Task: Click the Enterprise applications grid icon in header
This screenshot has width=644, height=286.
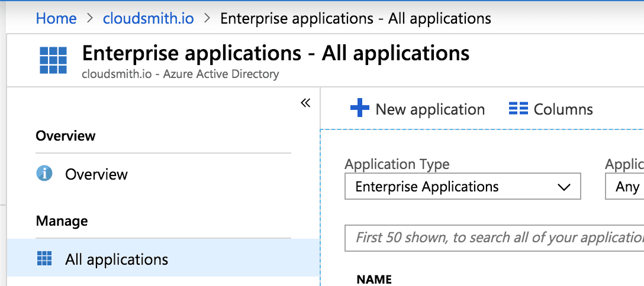Action: tap(53, 60)
